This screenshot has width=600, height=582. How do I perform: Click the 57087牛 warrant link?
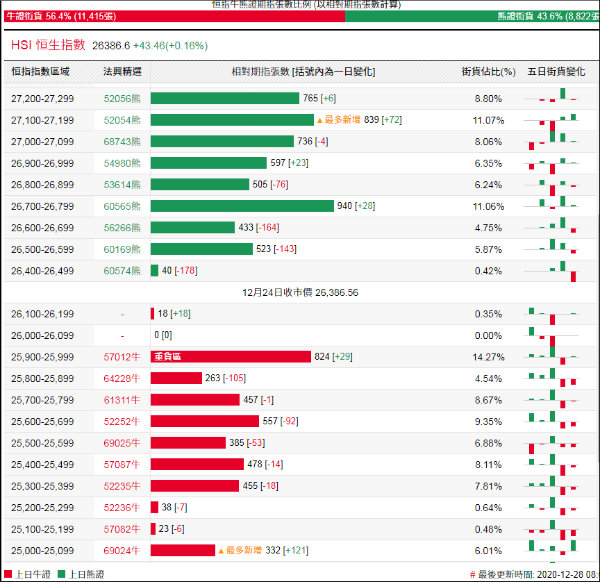[x=122, y=465]
